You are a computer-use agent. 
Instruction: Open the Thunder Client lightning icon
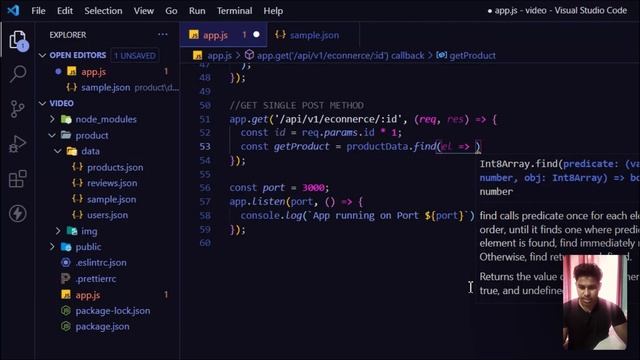pos(18,213)
